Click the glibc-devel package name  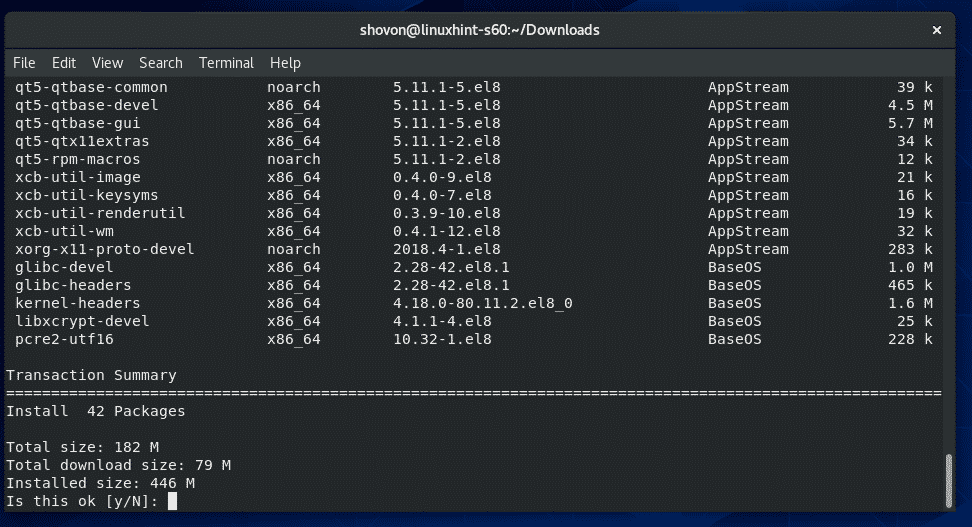[x=64, y=267]
